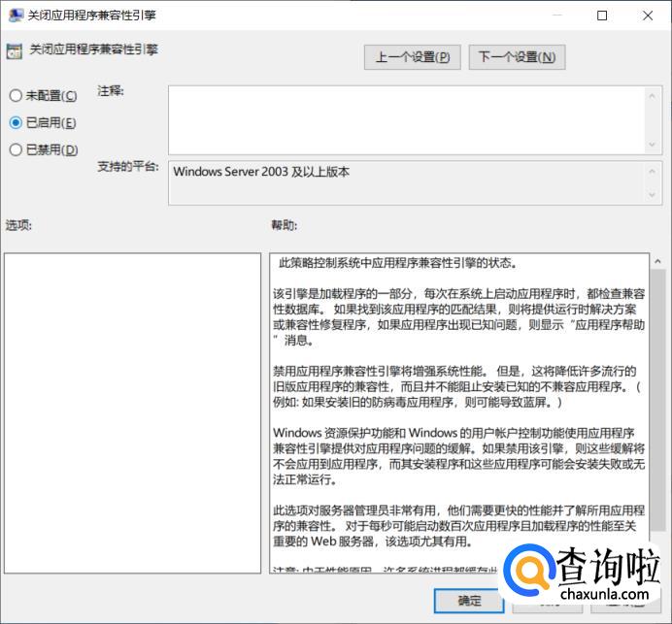This screenshot has width=672, height=624.
Task: Click the title bar window icon
Action: (x=16, y=15)
